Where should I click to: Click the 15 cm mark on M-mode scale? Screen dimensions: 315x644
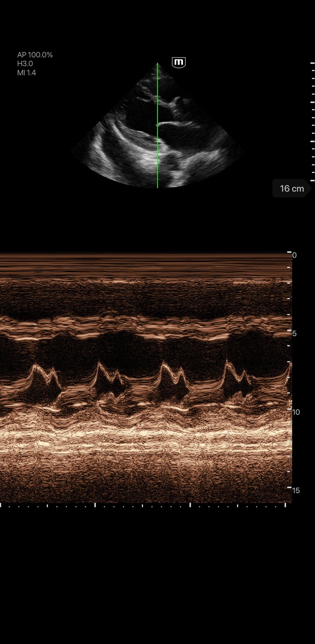point(296,490)
